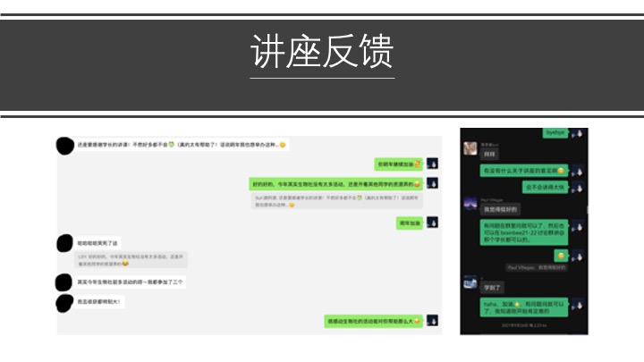Click the blacked-out avatar beside 哈哈哈笑死了这
644x362 pixels.
[64, 242]
